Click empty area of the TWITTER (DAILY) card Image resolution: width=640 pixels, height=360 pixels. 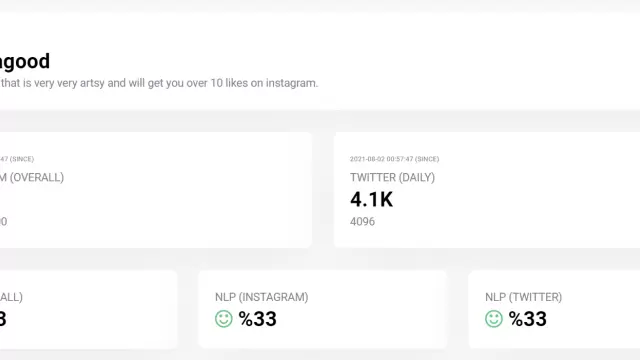point(531,196)
